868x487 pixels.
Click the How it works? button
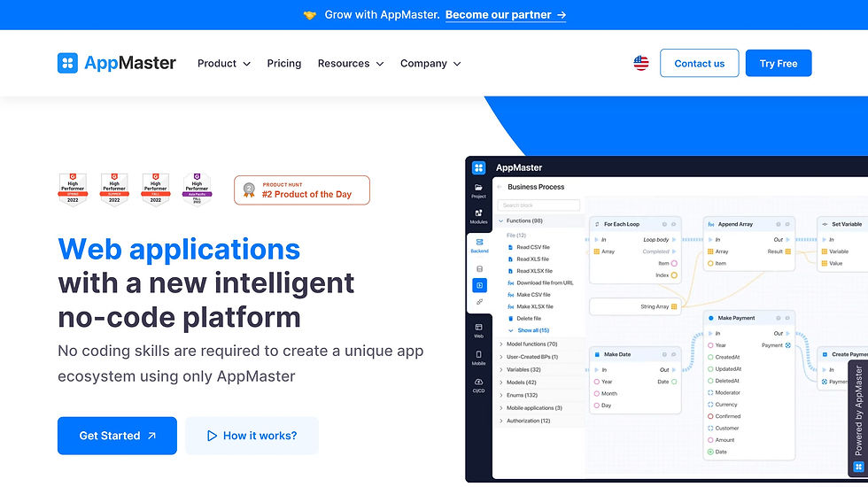(252, 436)
